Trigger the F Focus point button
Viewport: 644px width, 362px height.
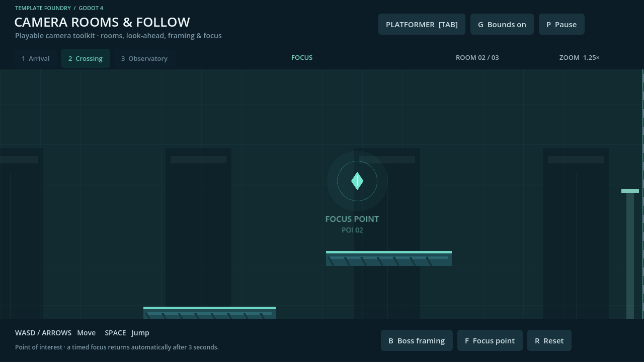click(x=490, y=340)
